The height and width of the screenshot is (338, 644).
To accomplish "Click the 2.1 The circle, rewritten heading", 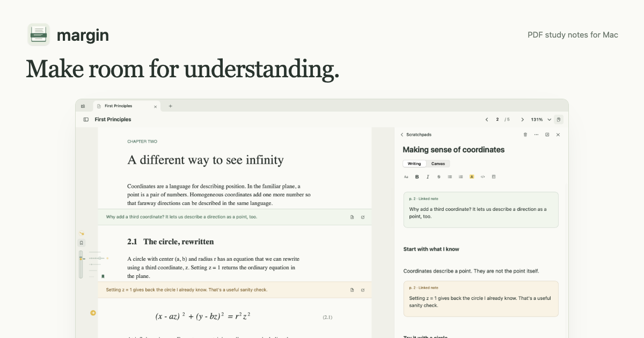I will [171, 242].
